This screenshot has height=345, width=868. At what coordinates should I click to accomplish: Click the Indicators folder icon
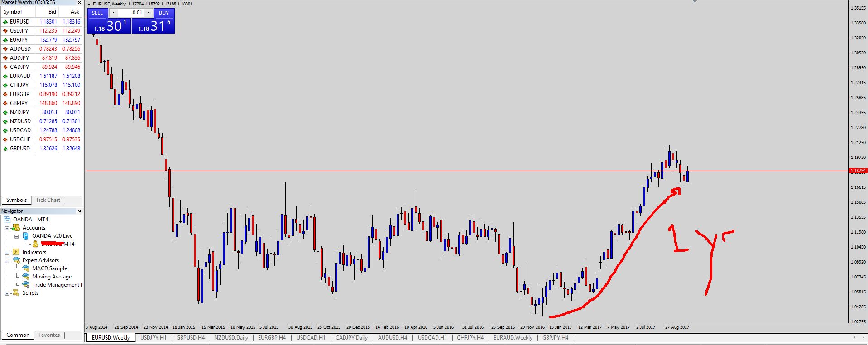(x=16, y=252)
